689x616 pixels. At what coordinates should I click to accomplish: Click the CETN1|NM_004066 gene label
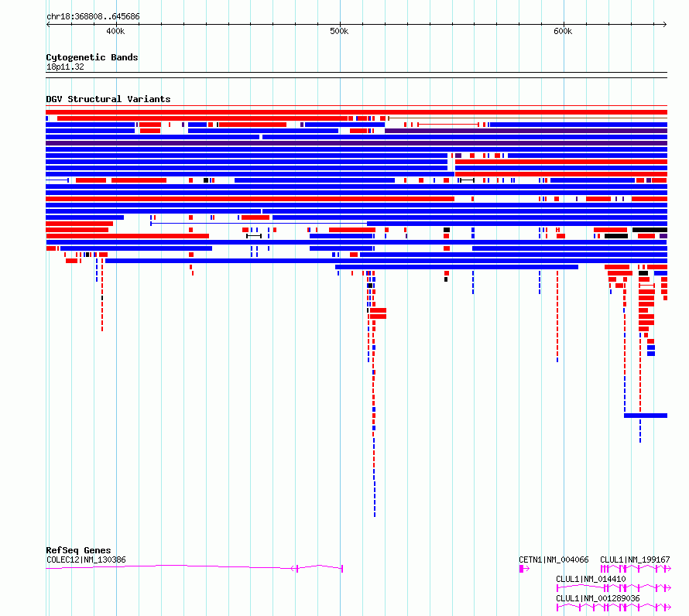click(554, 560)
